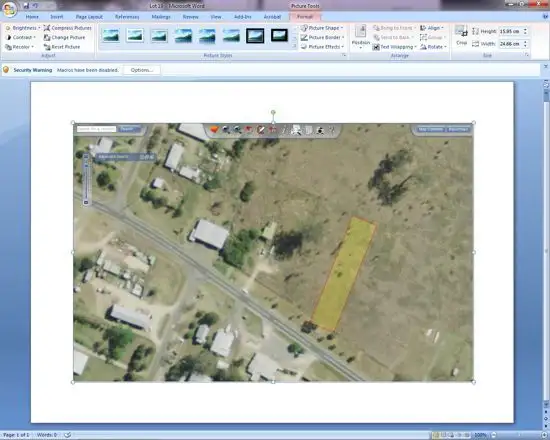The image size is (550, 440).
Task: Click the zoom slider in status bar
Action: 519,435
